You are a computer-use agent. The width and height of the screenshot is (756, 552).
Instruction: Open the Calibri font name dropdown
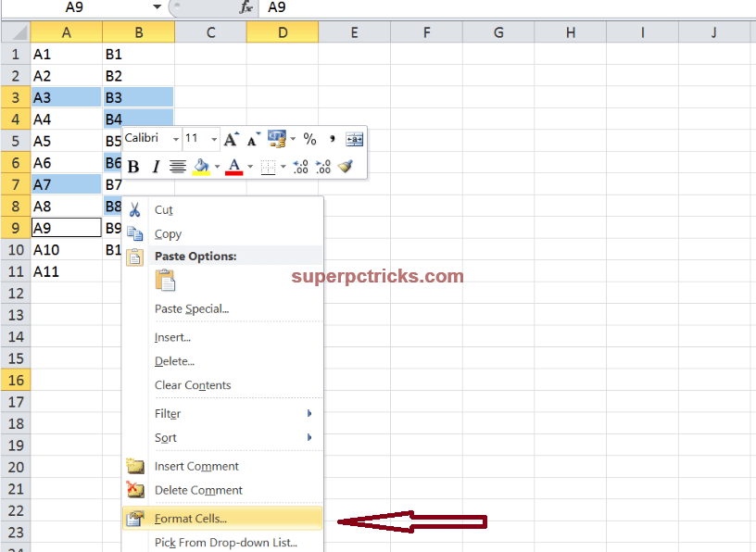click(175, 139)
